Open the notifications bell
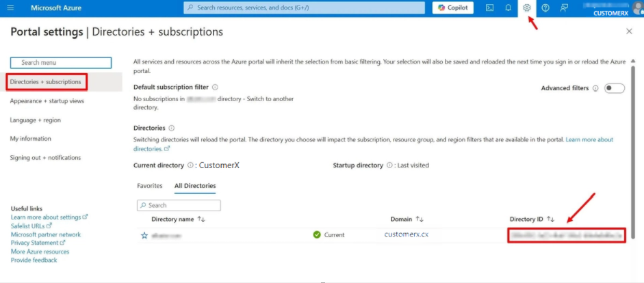 coord(508,8)
